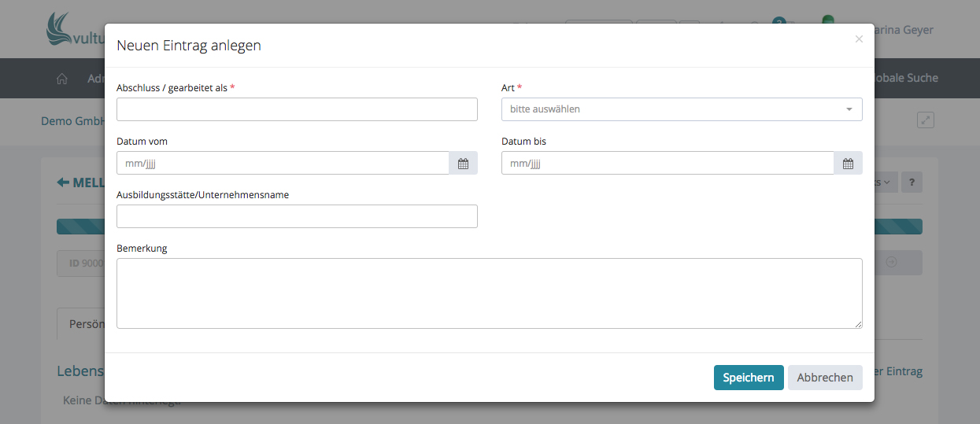Click the back arrow beside MELL heading
This screenshot has width=980, height=424.
pos(63,183)
